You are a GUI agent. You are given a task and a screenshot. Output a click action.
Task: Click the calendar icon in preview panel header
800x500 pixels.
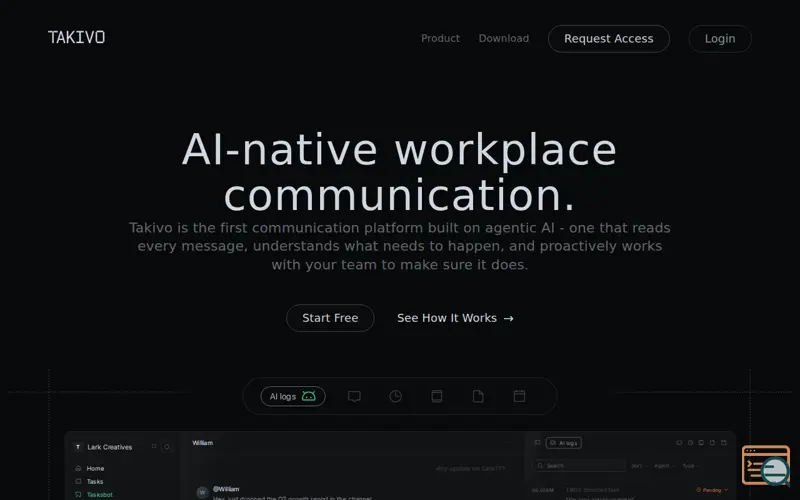coord(723,443)
